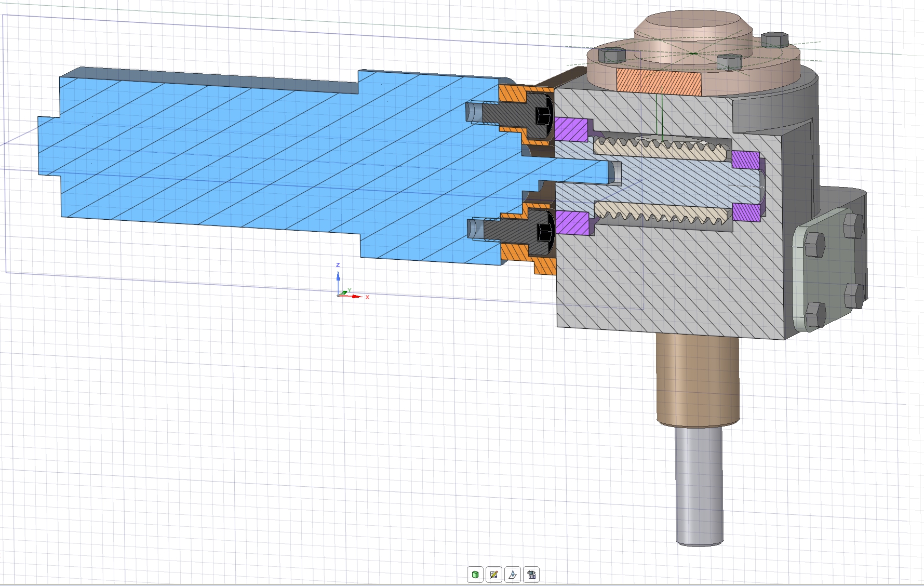Viewport: 924px width, 586px height.
Task: Click the orange hatched top cap section
Action: click(658, 83)
